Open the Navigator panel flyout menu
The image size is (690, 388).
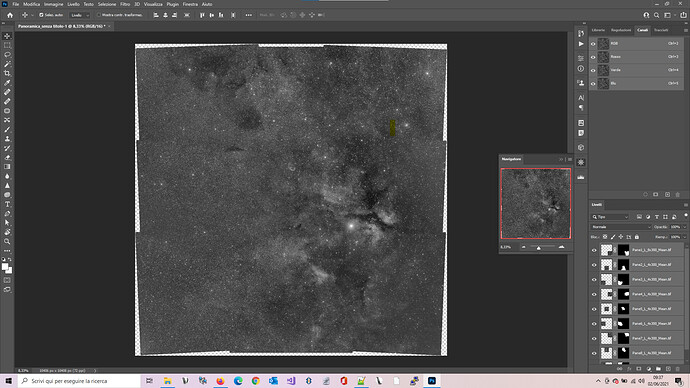coord(570,159)
